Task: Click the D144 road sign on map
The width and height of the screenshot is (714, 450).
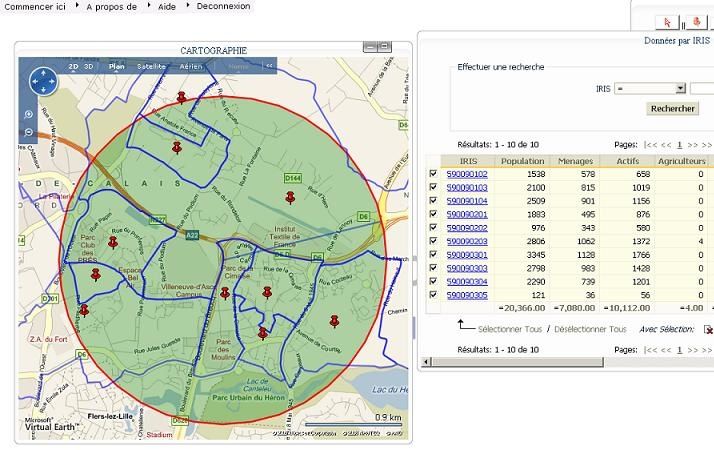Action: (292, 178)
